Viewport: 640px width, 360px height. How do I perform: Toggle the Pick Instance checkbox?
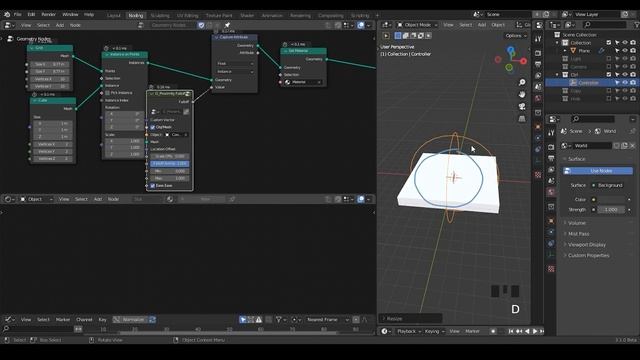[108, 93]
